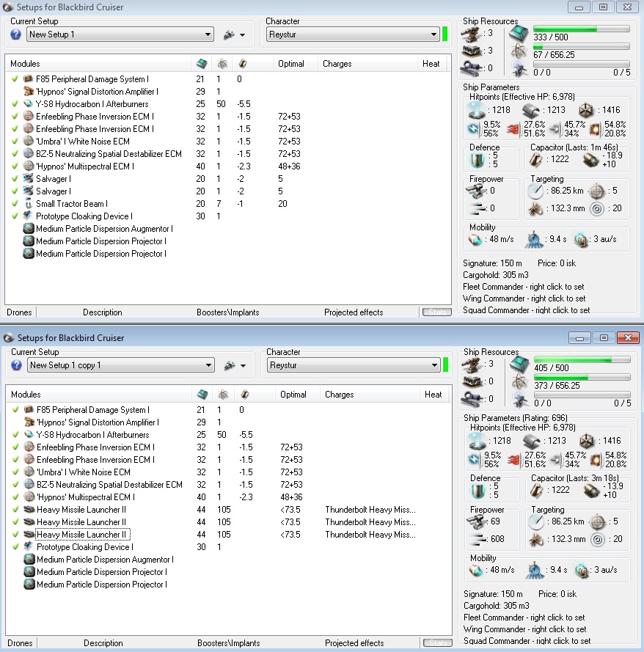
Task: Click capacitor column header icon in bottom window
Action: coord(244,394)
